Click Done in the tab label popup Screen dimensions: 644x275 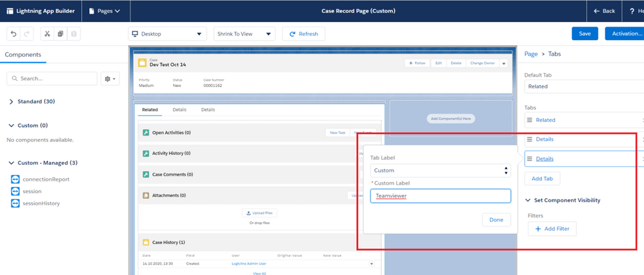coord(496,220)
